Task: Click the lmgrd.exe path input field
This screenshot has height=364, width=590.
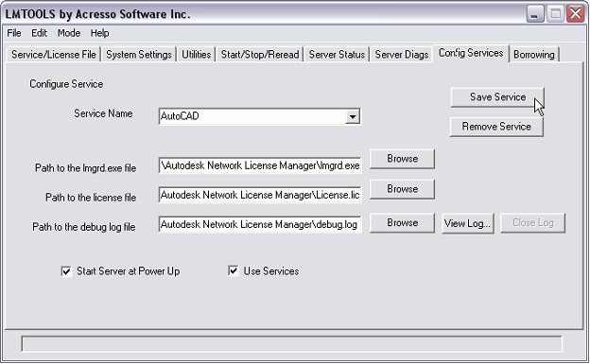Action: (260, 165)
